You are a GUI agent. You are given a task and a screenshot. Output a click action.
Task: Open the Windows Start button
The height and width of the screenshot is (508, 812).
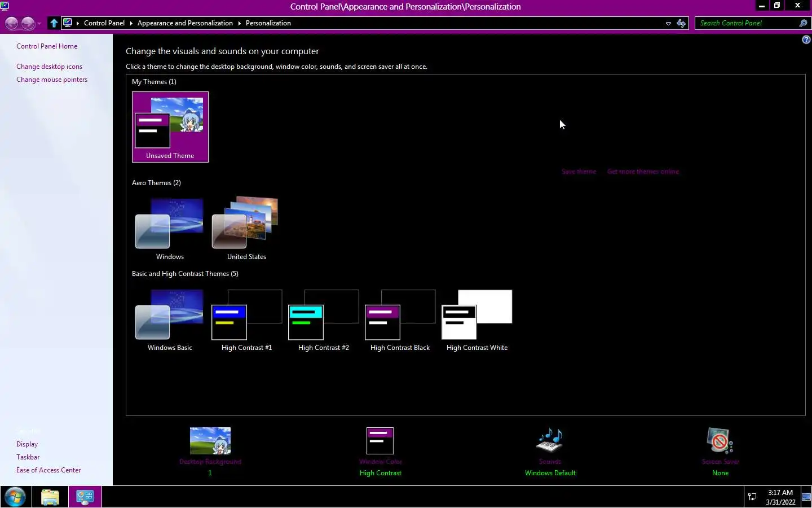tap(15, 497)
